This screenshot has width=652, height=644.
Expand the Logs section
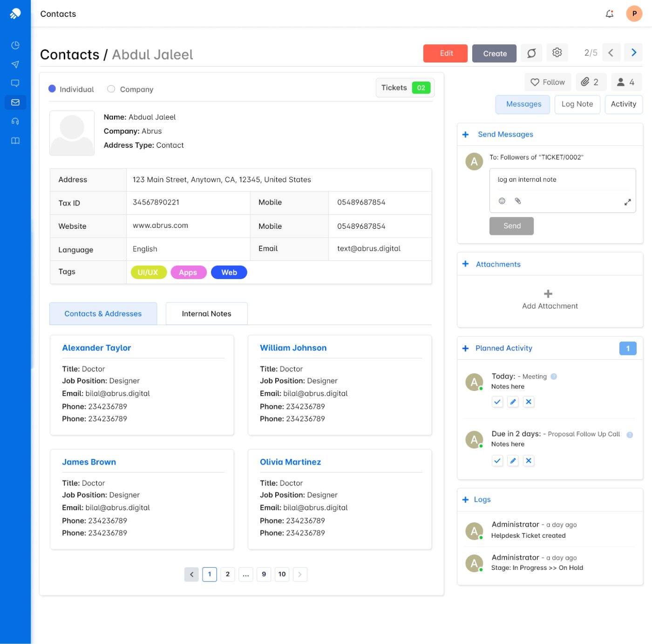pyautogui.click(x=465, y=500)
